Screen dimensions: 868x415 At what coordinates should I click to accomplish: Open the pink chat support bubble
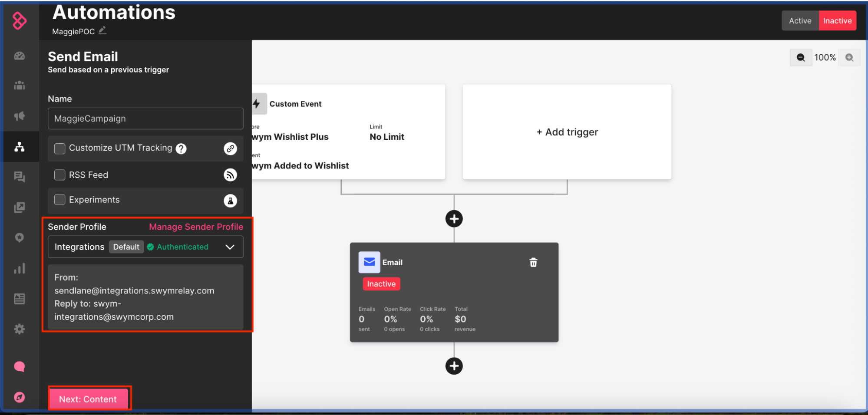[20, 367]
